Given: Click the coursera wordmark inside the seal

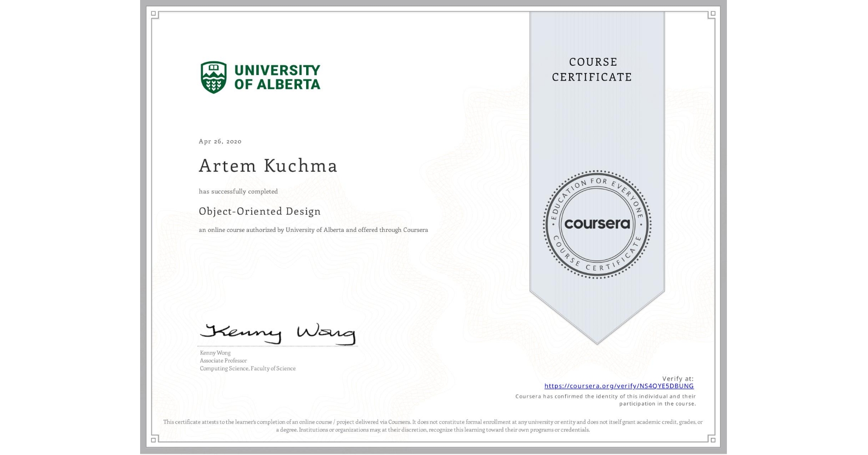Looking at the screenshot, I should tap(597, 225).
